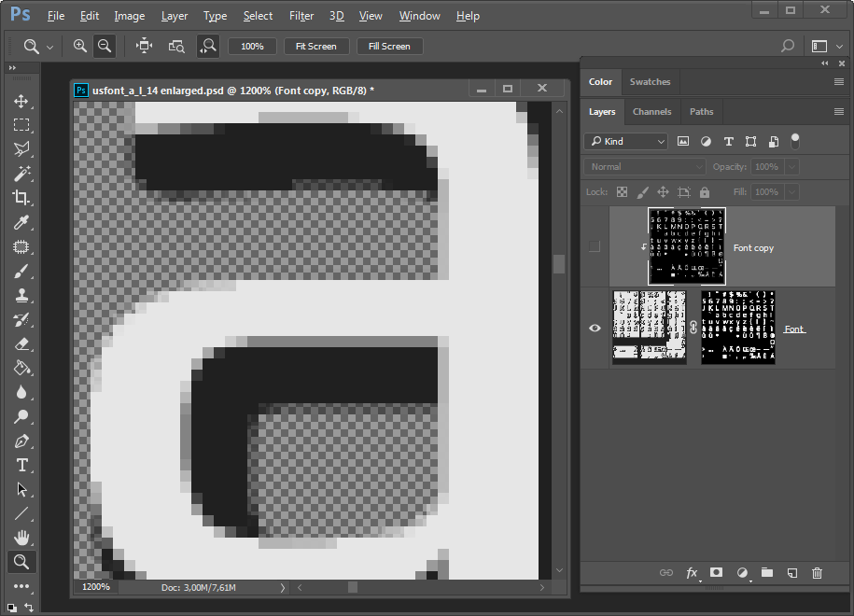Open the Edit Toolbar three-dots menu

(21, 586)
